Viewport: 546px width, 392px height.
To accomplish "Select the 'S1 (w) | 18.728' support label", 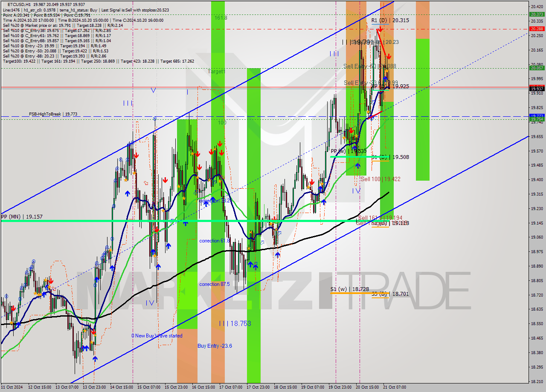I will coord(350,289).
